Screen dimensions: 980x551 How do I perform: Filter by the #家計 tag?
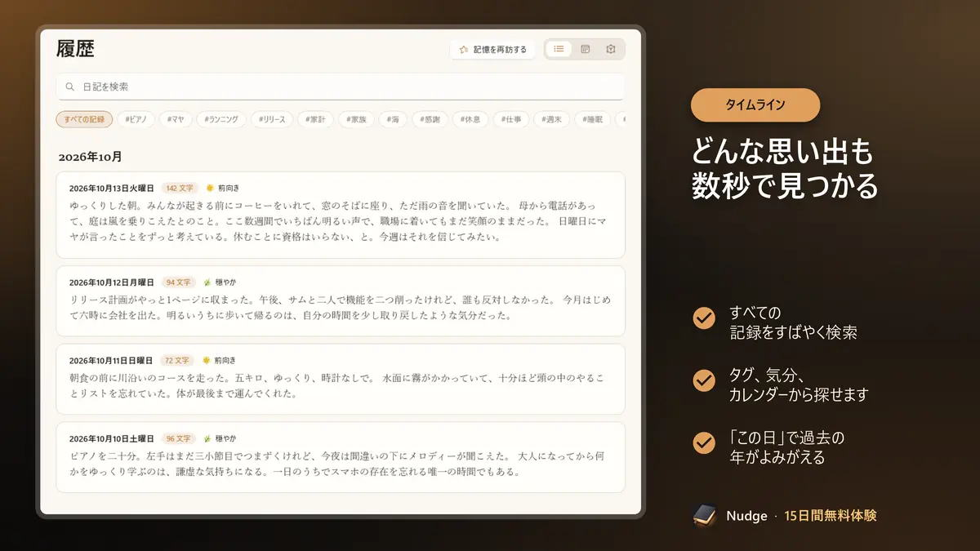pyautogui.click(x=314, y=119)
